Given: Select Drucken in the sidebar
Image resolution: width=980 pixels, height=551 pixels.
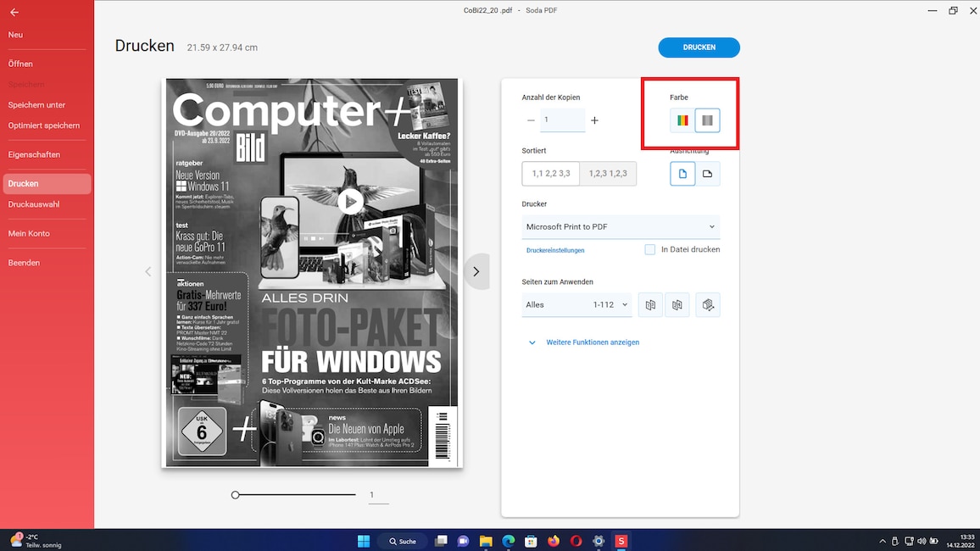Looking at the screenshot, I should 47,184.
